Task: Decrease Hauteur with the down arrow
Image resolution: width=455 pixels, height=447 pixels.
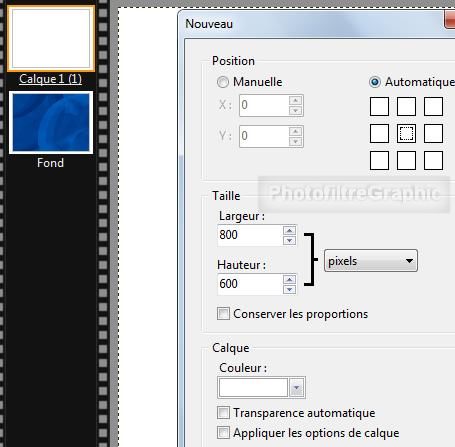Action: click(289, 289)
